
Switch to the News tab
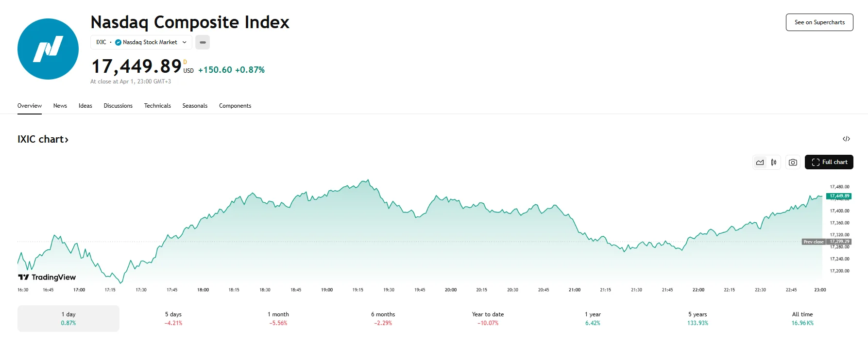coord(60,105)
